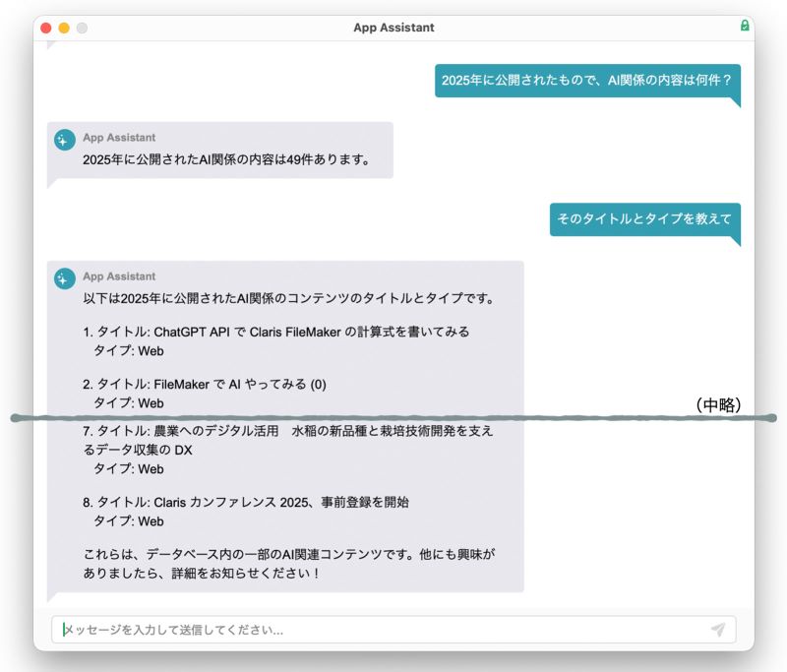The height and width of the screenshot is (672, 787).
Task: Click the reply stating 49件あります
Action: click(226, 159)
